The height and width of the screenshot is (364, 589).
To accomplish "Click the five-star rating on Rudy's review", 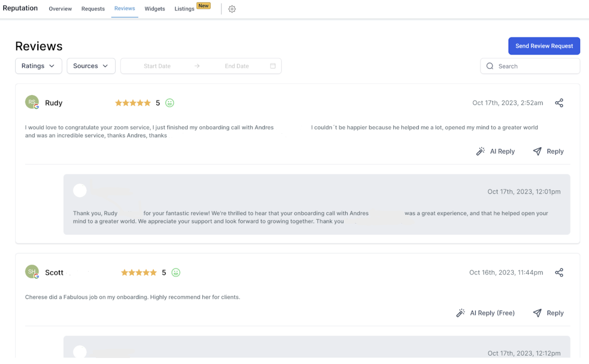I will tap(133, 103).
